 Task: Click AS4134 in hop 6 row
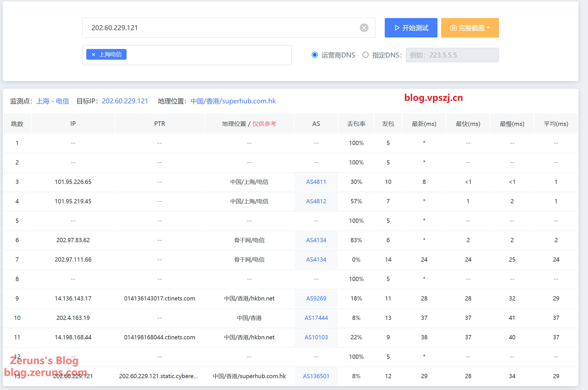tap(316, 240)
